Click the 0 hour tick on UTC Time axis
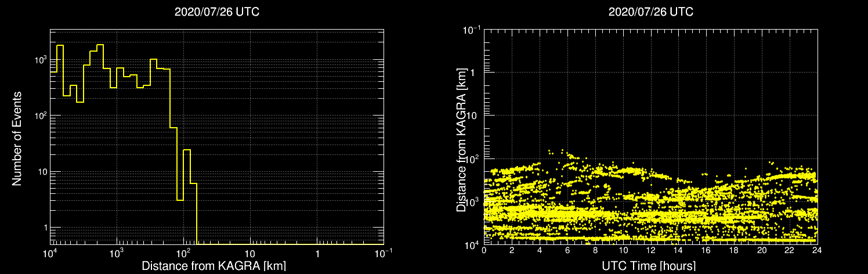 click(x=484, y=250)
